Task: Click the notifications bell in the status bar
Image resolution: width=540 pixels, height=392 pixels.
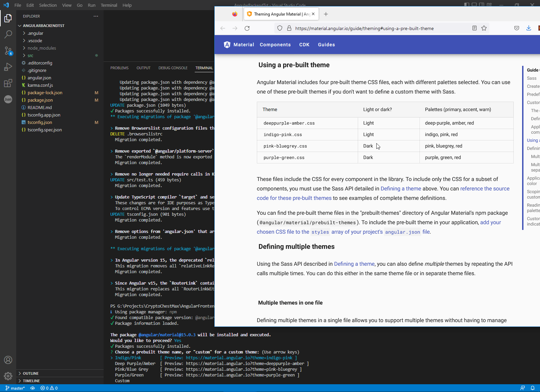Action: click(x=533, y=388)
